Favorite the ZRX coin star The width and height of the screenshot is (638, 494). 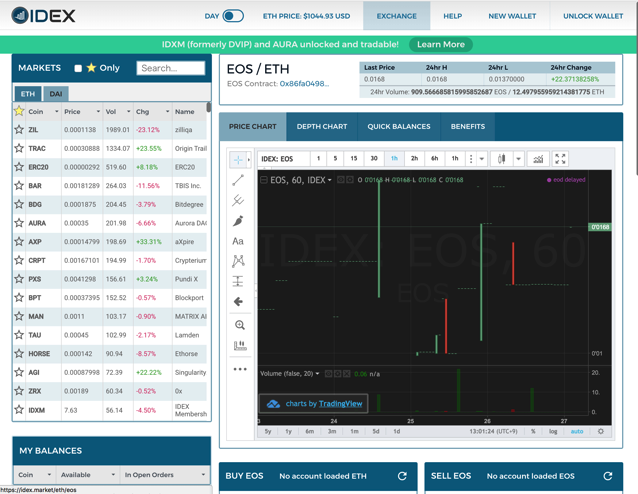(x=19, y=391)
